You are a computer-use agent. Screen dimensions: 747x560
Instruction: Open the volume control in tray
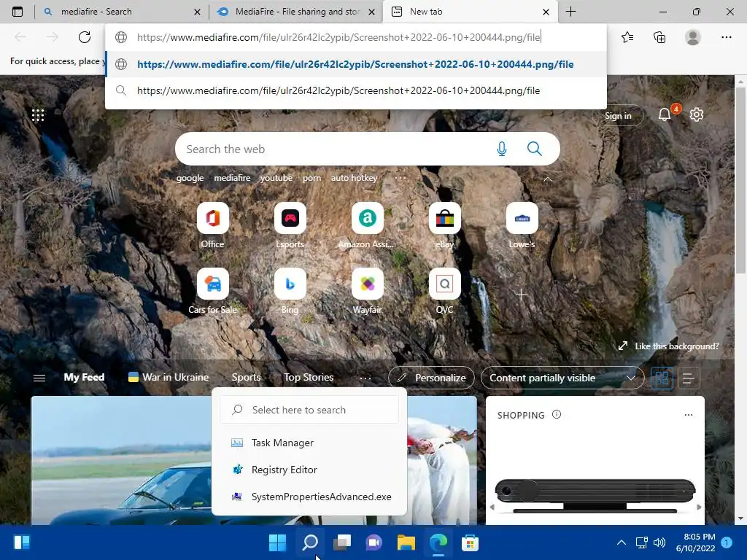659,542
